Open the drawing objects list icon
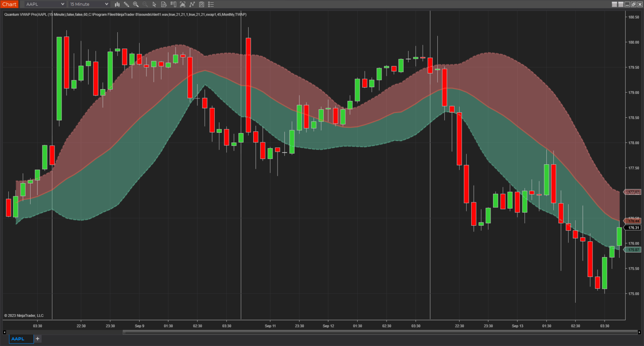Image resolution: width=644 pixels, height=346 pixels. (x=211, y=4)
